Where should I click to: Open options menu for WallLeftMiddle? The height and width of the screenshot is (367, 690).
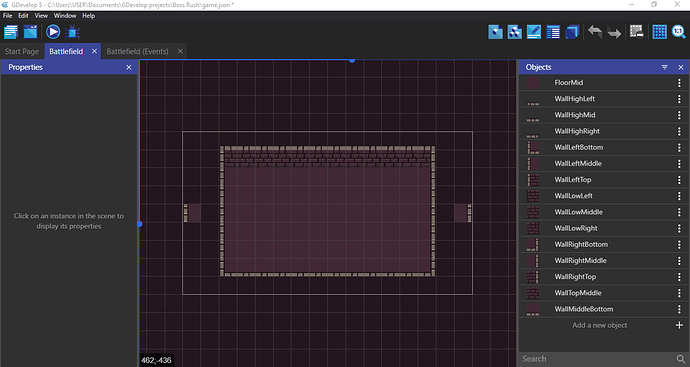click(679, 164)
